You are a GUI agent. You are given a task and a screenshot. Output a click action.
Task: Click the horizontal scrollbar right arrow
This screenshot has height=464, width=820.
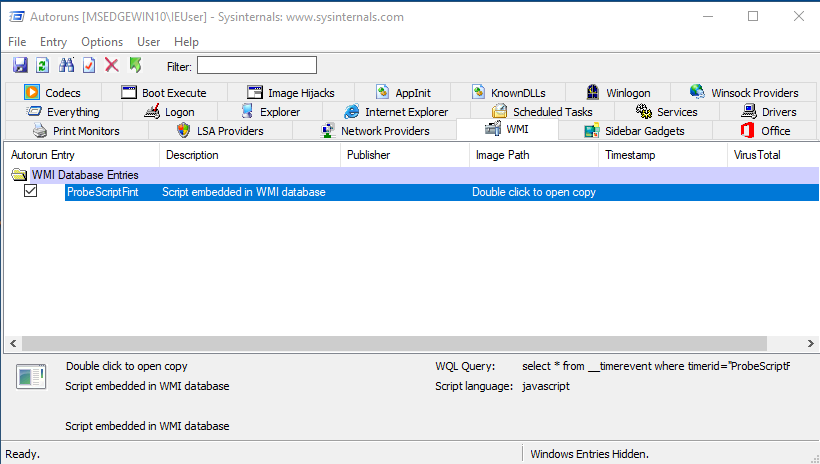810,344
